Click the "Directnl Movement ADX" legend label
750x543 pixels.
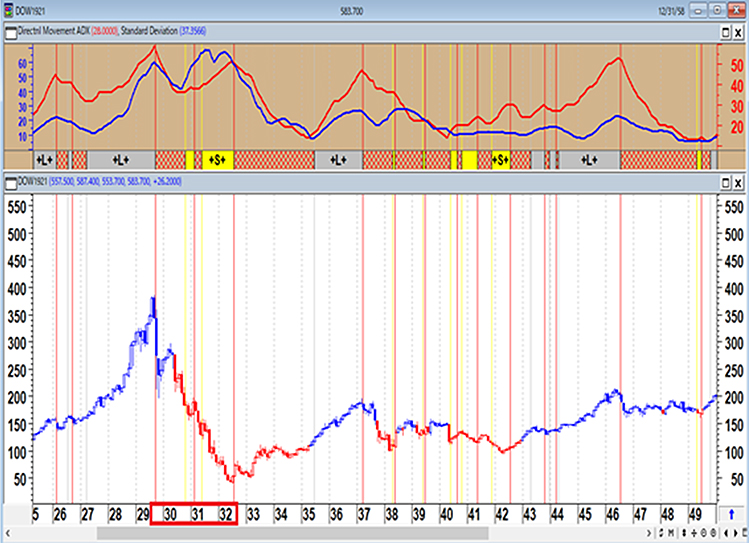tap(60, 32)
